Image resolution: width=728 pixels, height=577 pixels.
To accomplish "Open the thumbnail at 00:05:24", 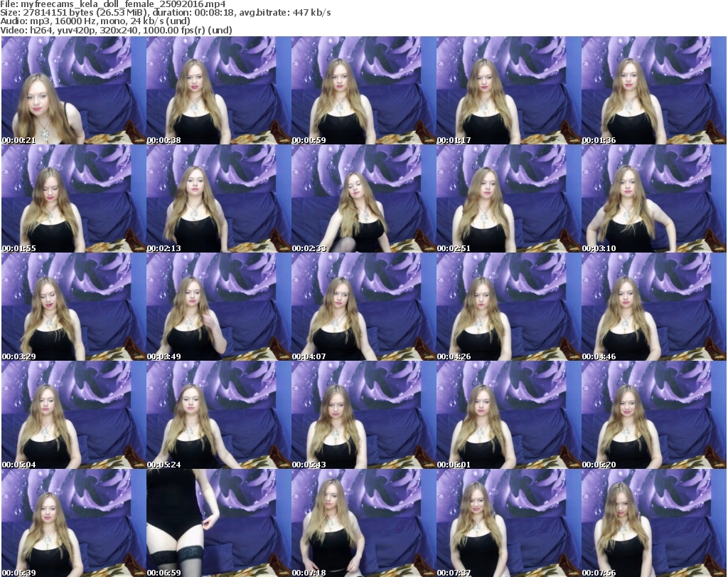I will tap(218, 415).
